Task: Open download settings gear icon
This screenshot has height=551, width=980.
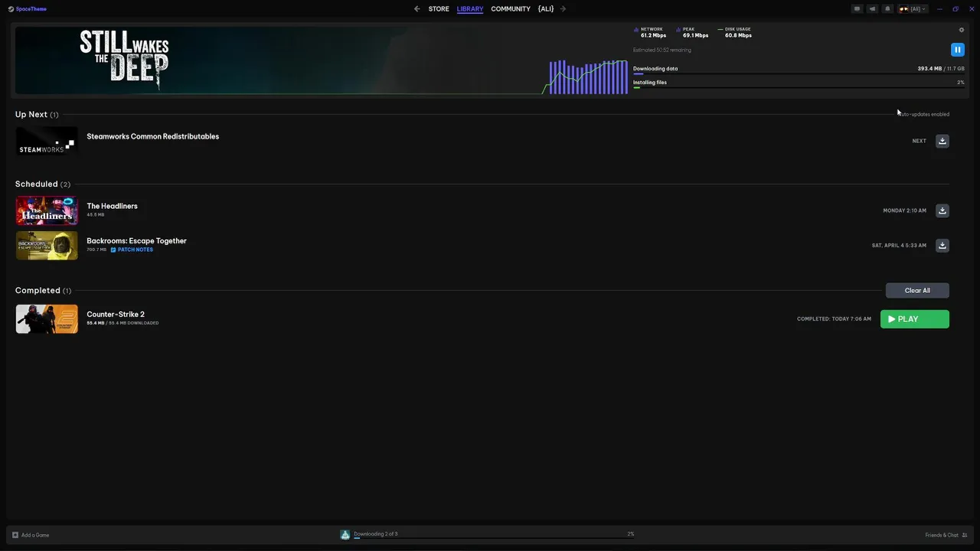Action: pyautogui.click(x=962, y=30)
